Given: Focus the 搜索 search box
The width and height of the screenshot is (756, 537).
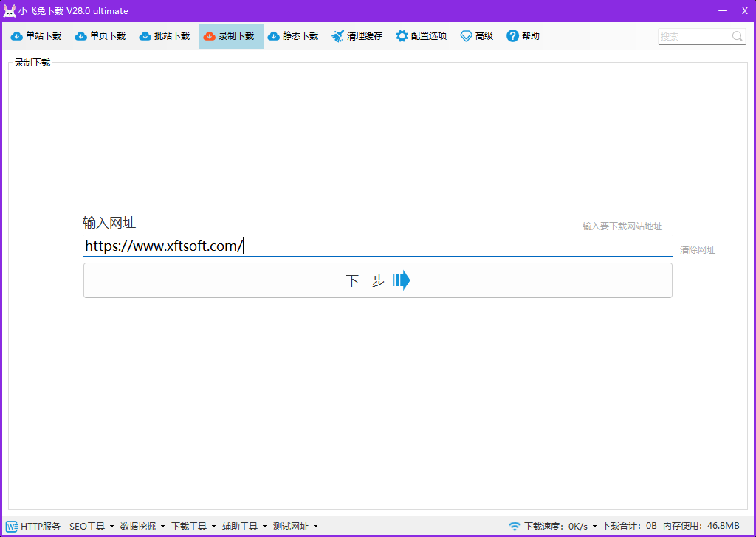Looking at the screenshot, I should click(693, 36).
